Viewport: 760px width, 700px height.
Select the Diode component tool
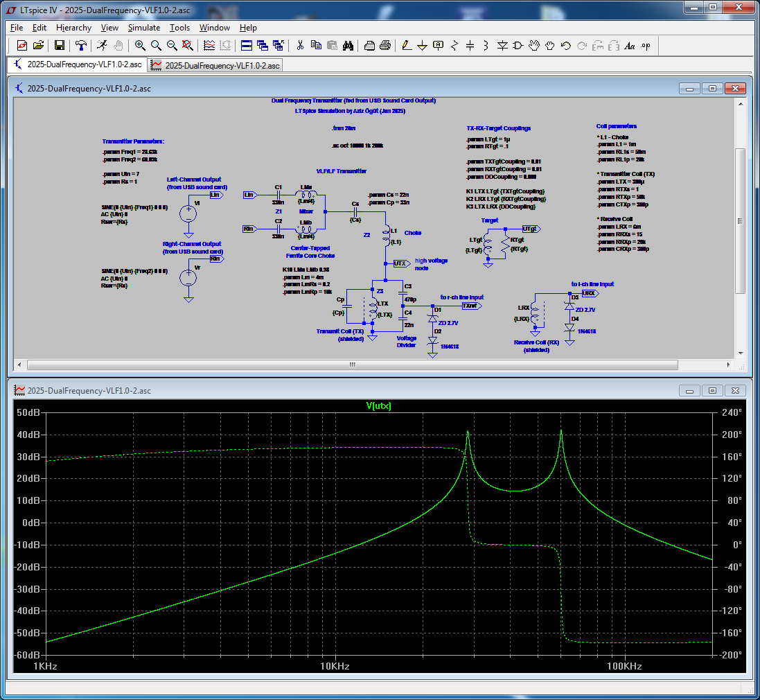502,46
